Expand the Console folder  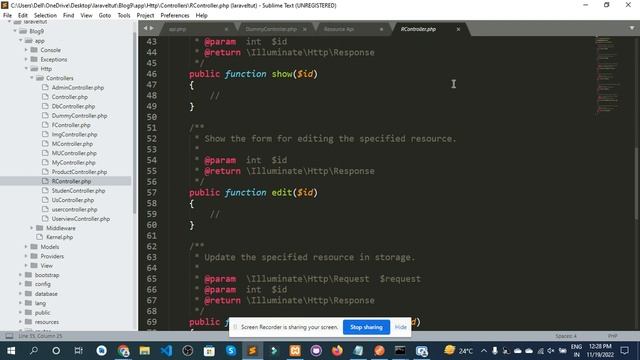pyautogui.click(x=26, y=50)
